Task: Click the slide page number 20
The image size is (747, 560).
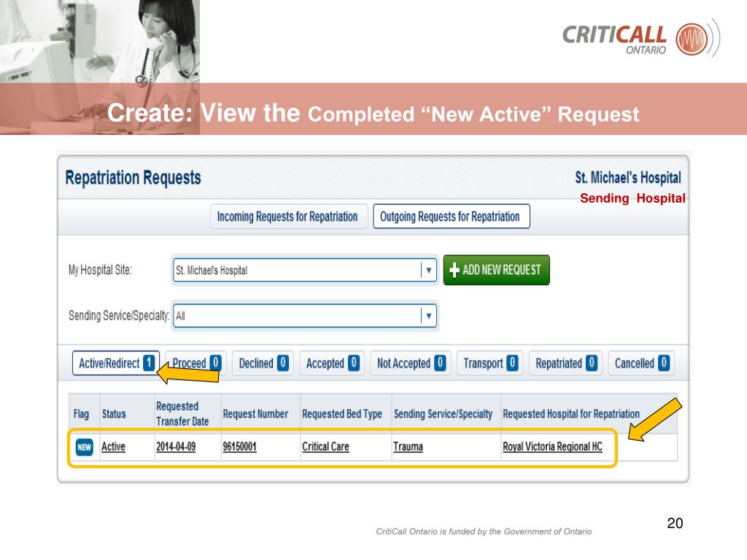Action: click(675, 523)
